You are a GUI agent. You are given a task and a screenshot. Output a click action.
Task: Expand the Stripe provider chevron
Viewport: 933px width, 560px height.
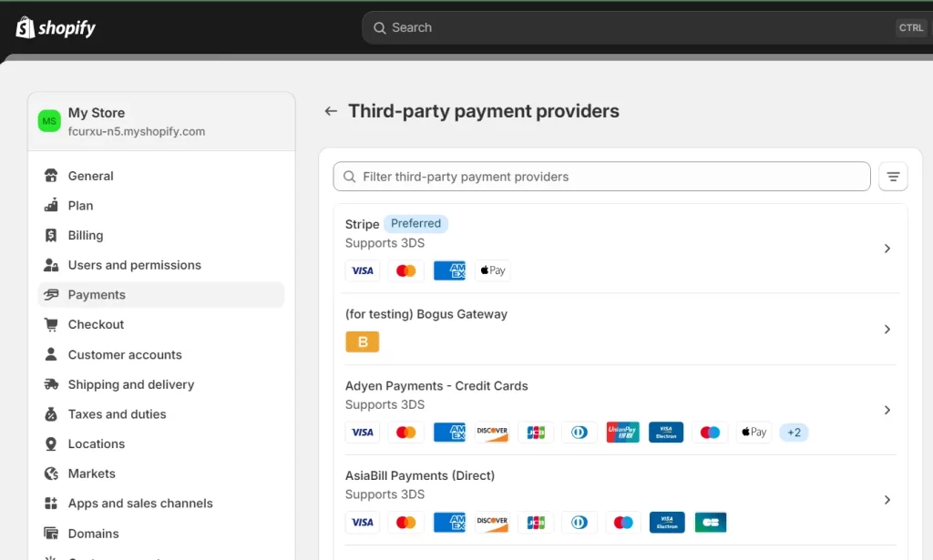887,249
